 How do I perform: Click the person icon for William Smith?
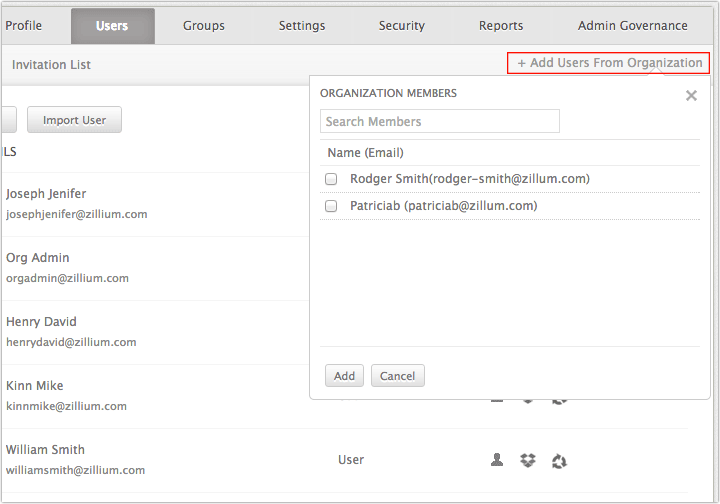coord(497,459)
